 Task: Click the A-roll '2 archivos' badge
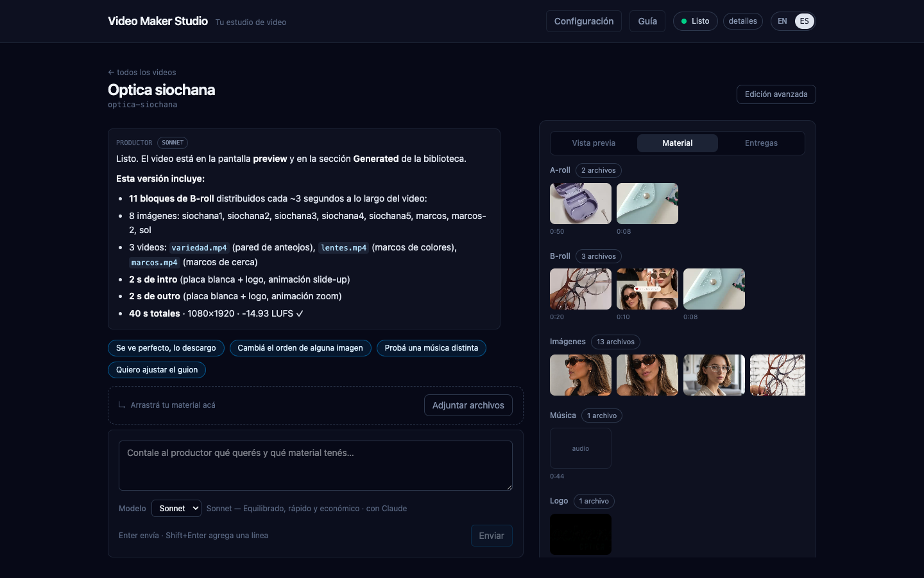[599, 170]
